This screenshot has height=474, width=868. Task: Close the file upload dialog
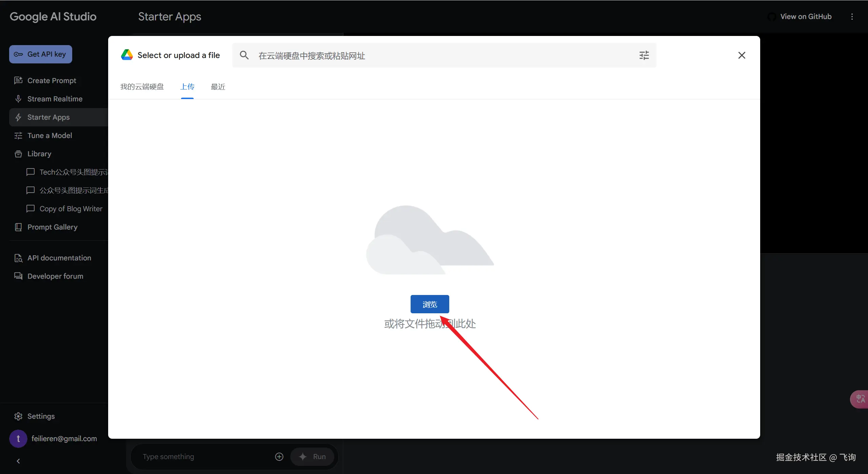742,55
